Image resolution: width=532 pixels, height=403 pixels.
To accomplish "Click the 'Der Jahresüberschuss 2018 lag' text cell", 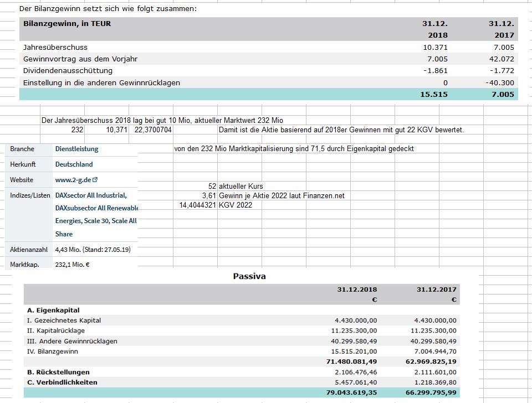I will tap(162, 121).
